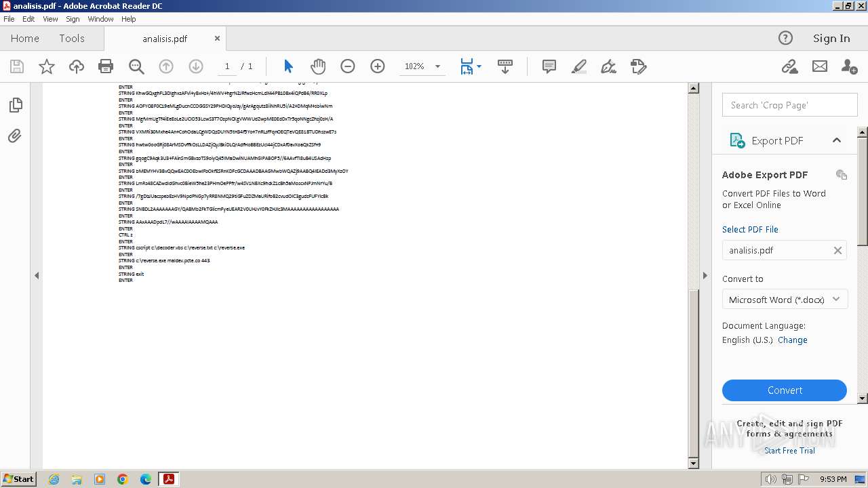Open the Sign document pen tool
The width and height of the screenshot is (868, 488).
(x=609, y=66)
